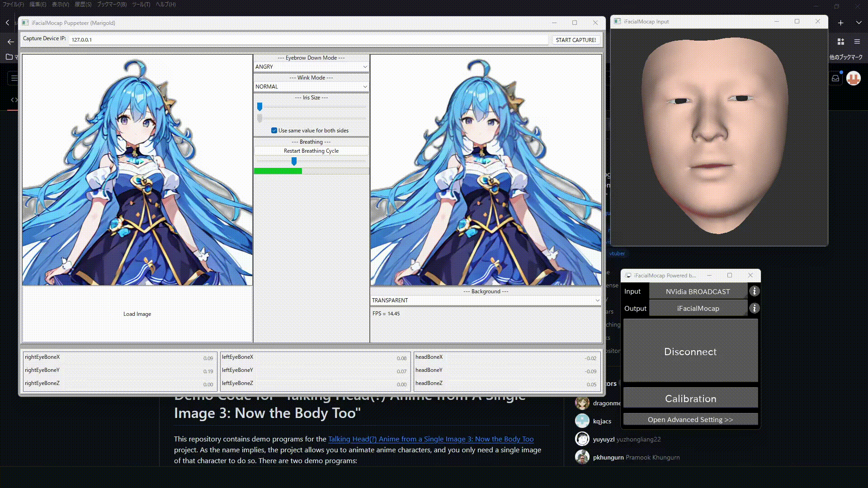The height and width of the screenshot is (488, 868).
Task: Click contributor kqjacs link
Action: tap(602, 421)
